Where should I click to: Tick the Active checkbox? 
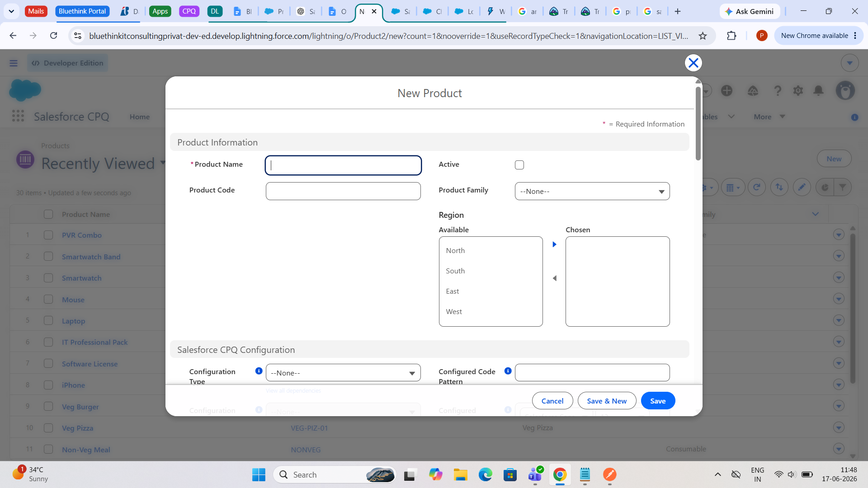click(x=519, y=165)
